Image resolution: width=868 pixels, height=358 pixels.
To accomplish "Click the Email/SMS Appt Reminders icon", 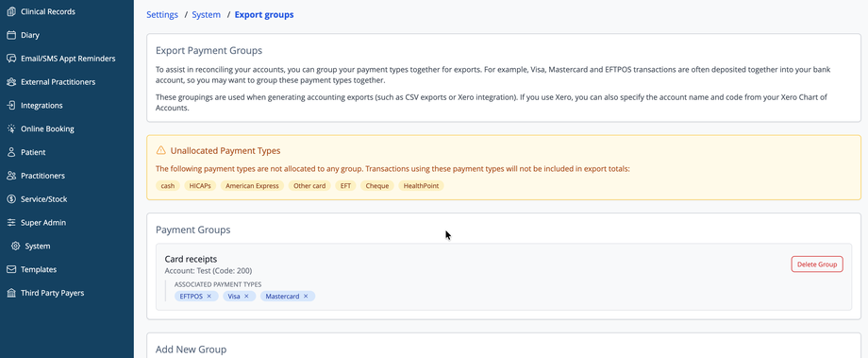I will pos(11,59).
